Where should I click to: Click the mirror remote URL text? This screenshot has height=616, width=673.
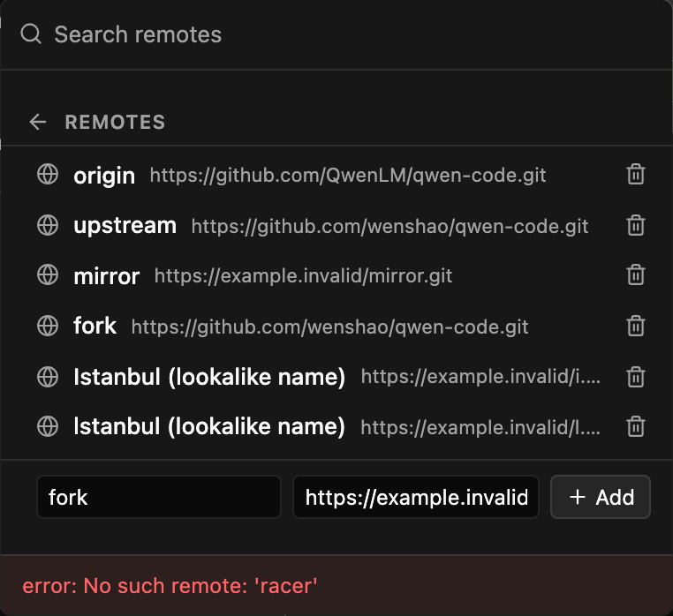pyautogui.click(x=303, y=276)
